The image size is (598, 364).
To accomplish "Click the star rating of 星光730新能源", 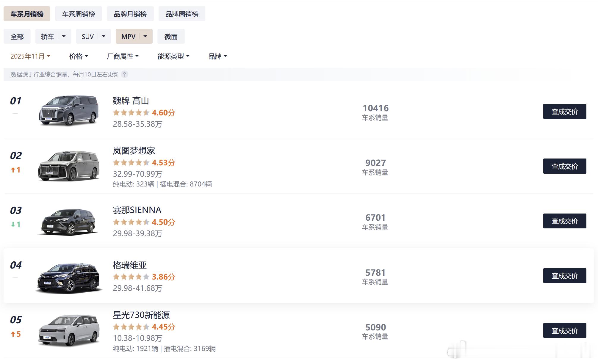I will point(131,327).
